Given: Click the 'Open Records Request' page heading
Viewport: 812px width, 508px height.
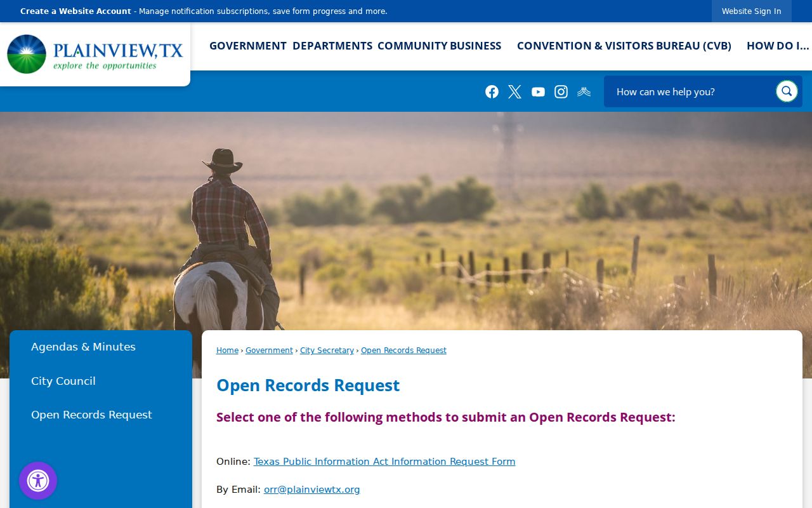Looking at the screenshot, I should 308,385.
